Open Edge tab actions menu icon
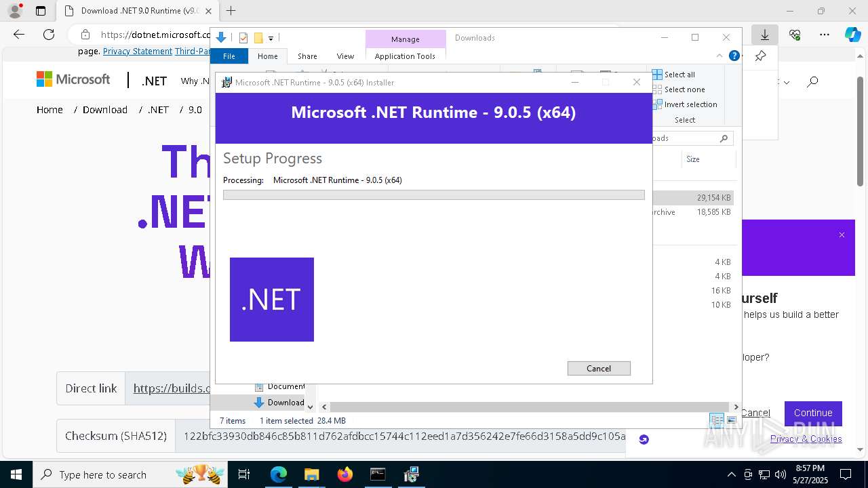This screenshot has height=488, width=868. [x=41, y=11]
